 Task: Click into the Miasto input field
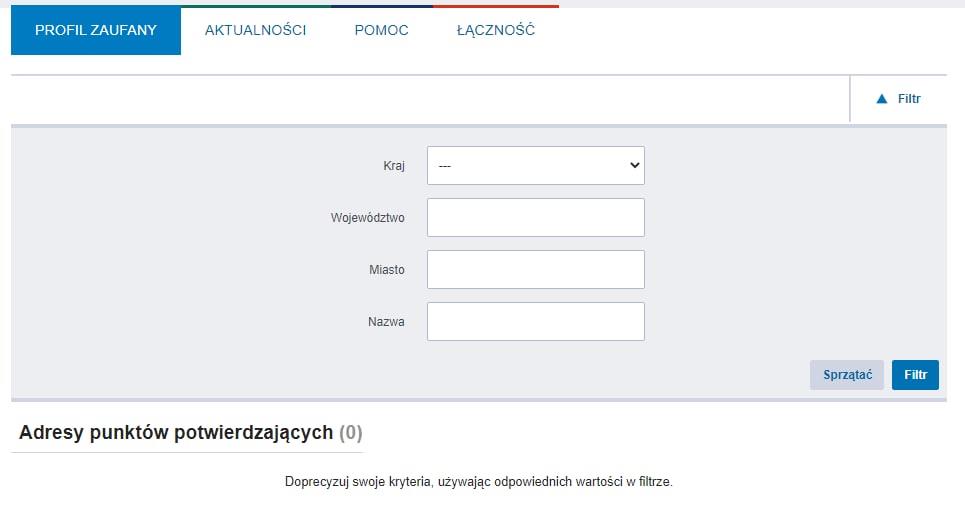coord(535,270)
